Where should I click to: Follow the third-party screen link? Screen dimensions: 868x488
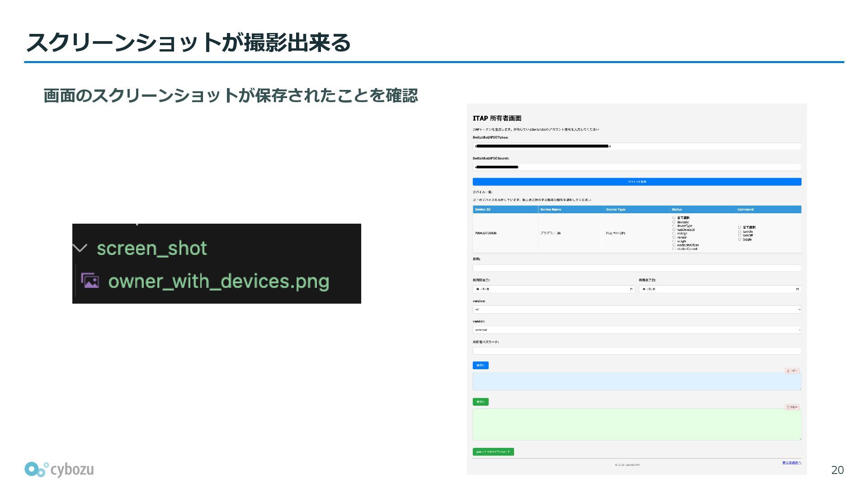(x=792, y=463)
